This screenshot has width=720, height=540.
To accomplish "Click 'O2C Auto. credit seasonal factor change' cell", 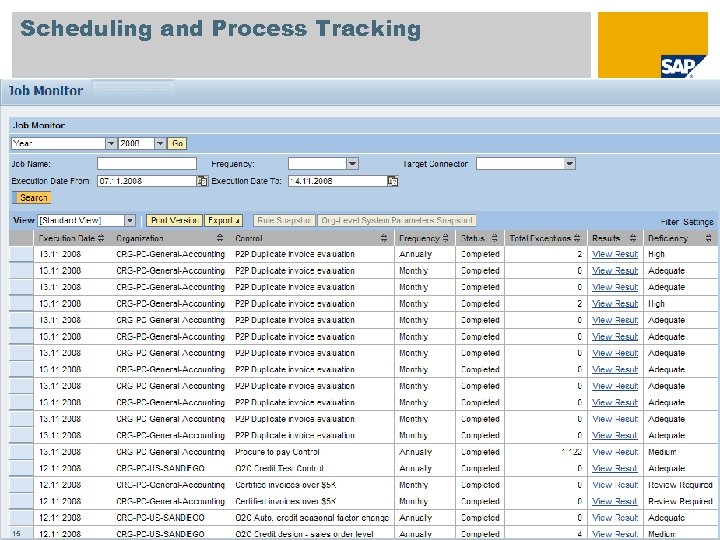I will tap(312, 518).
